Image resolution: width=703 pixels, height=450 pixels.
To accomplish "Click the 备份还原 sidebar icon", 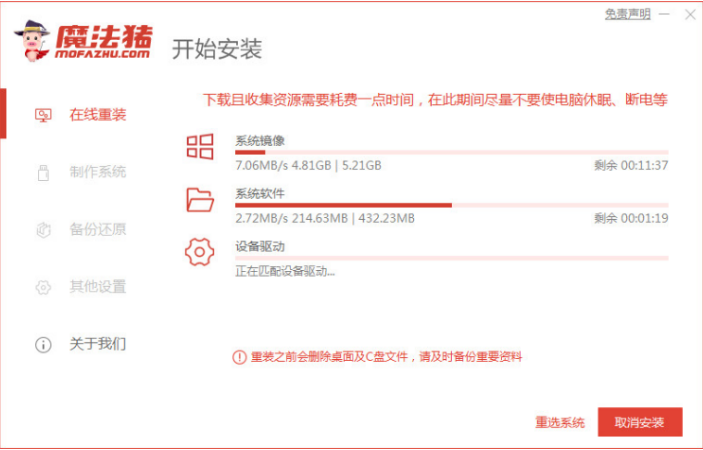I will (43, 229).
